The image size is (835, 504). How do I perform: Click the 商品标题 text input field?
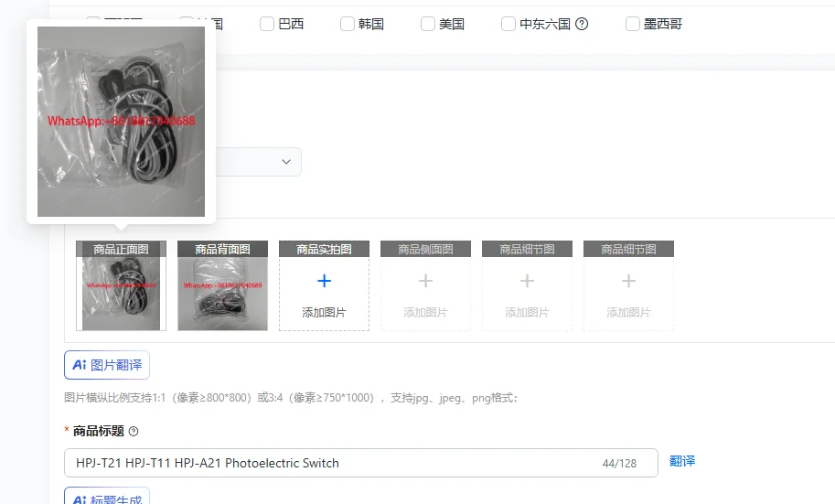coord(361,463)
